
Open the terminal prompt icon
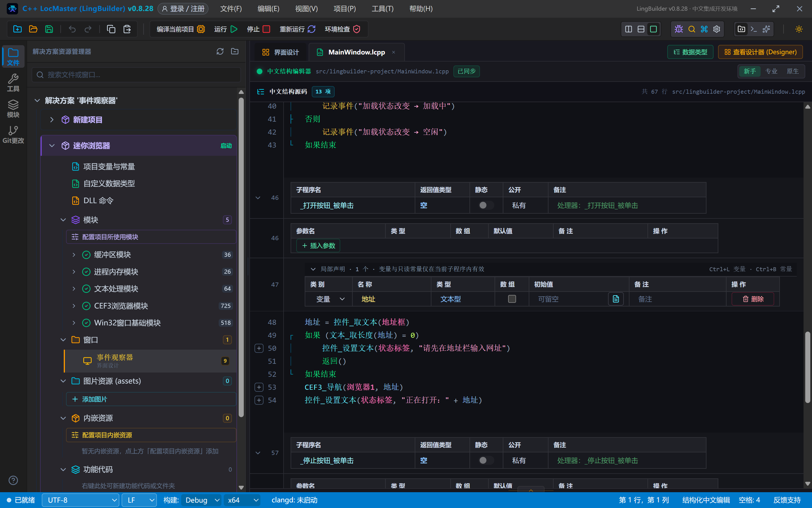754,29
